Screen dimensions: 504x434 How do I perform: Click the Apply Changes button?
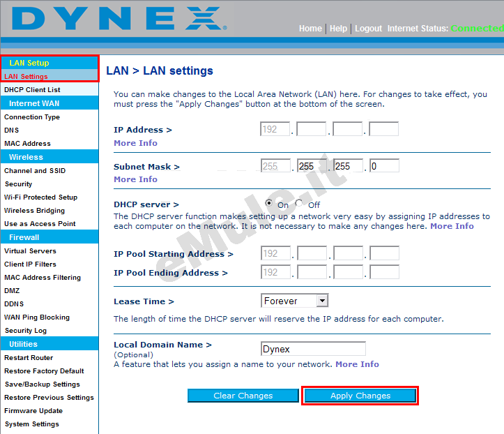(x=360, y=396)
